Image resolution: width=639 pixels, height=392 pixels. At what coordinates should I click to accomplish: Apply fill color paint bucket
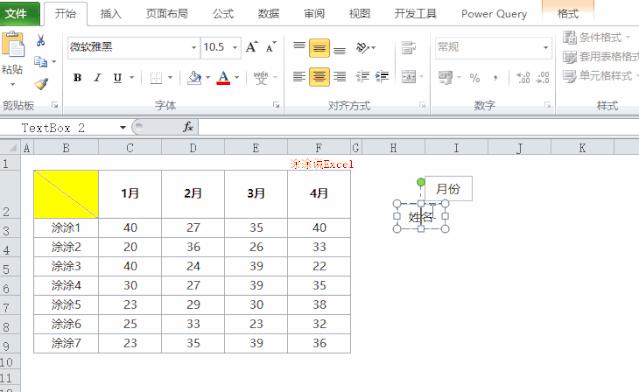(x=194, y=77)
